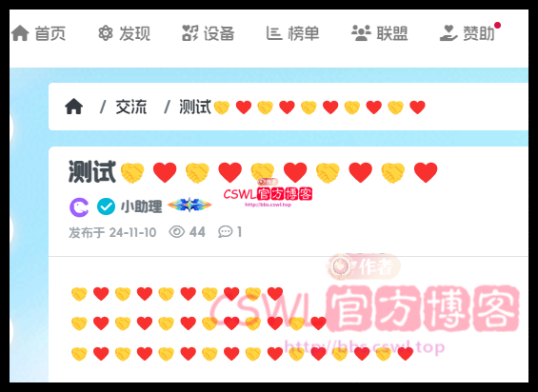The height and width of the screenshot is (392, 538).
Task: Open the 小助理 author profile link
Action: (x=141, y=206)
